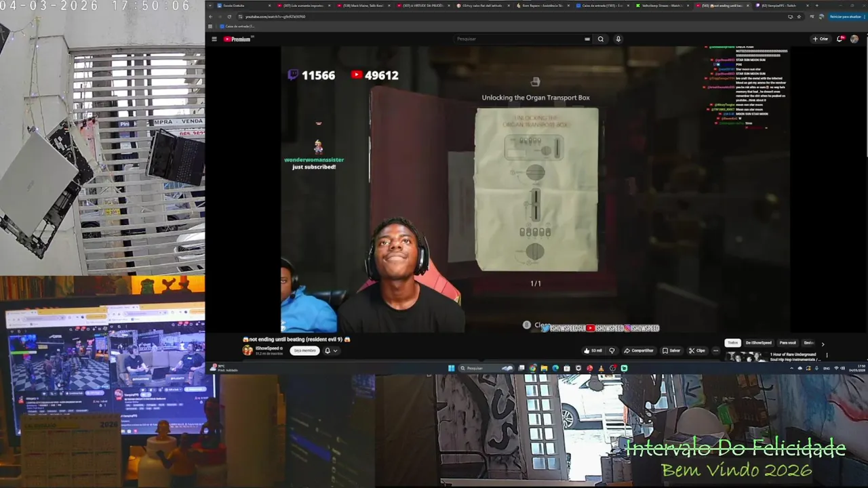The height and width of the screenshot is (488, 868).
Task: Open the weather widget on the taskbar
Action: 224,368
